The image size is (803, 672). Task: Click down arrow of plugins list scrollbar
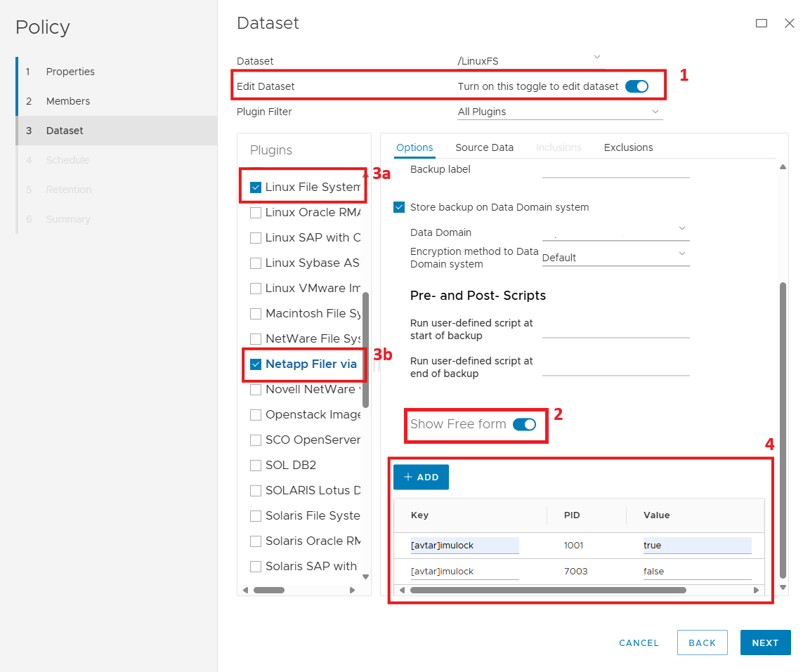(365, 577)
